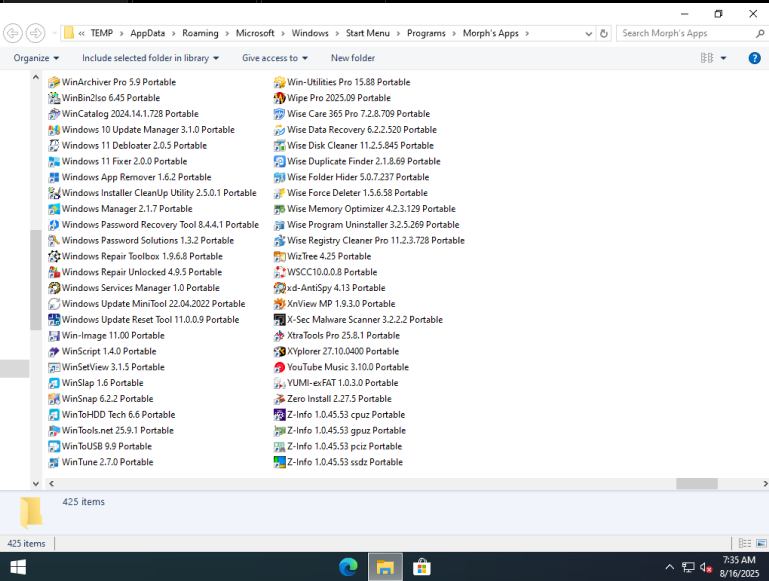Viewport: 769px width, 581px height.
Task: Open the blue help question mark icon
Action: pyautogui.click(x=754, y=58)
